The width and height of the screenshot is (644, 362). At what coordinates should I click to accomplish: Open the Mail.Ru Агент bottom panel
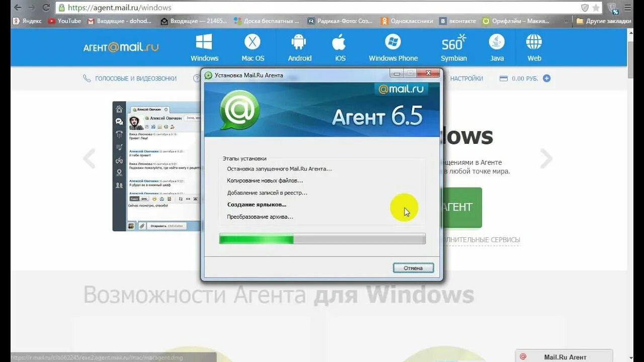point(564,356)
